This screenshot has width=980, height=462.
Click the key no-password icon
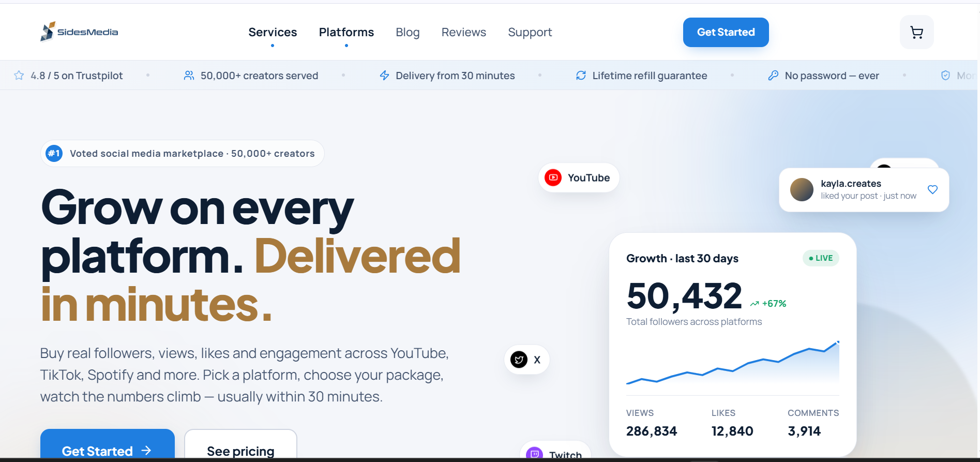[773, 76]
